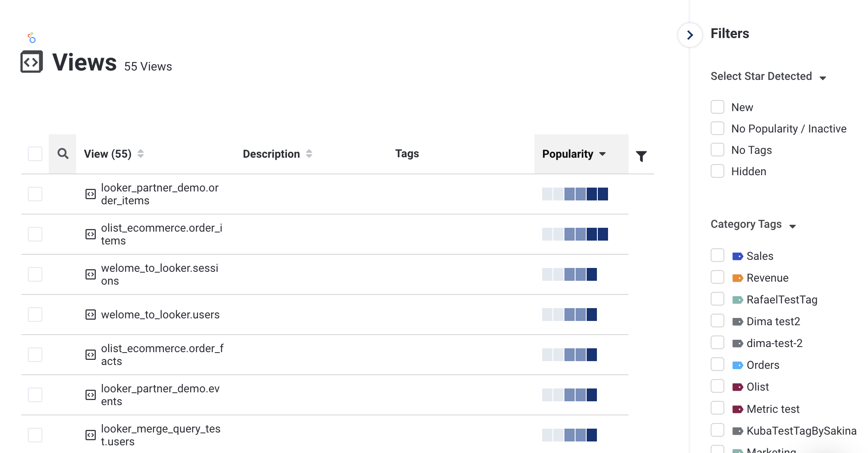Open the looker_partner_demo.events view

pos(160,395)
